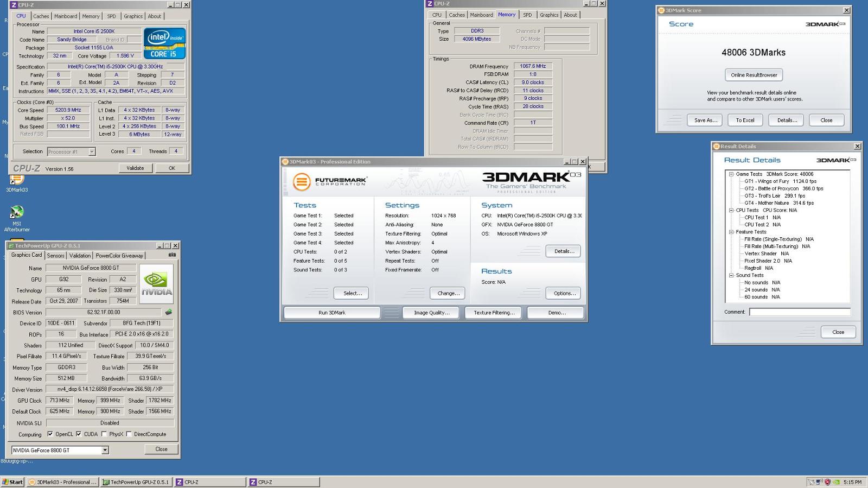Screen dimensions: 868x488
Task: Select the GT1 - Wings of Fury result row
Action: (x=780, y=181)
